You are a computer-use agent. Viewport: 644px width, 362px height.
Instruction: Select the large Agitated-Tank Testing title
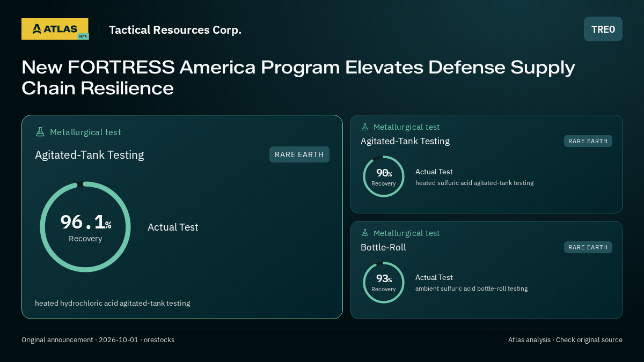(x=89, y=155)
